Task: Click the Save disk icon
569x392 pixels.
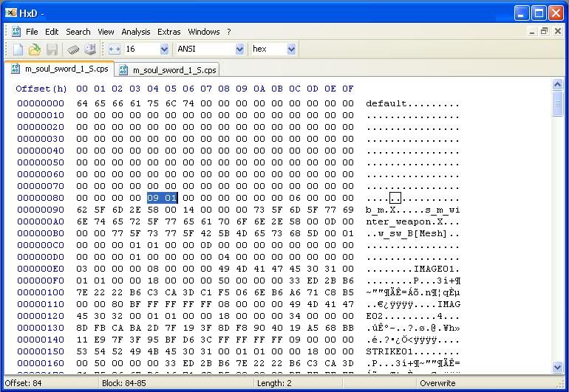Action: (52, 49)
